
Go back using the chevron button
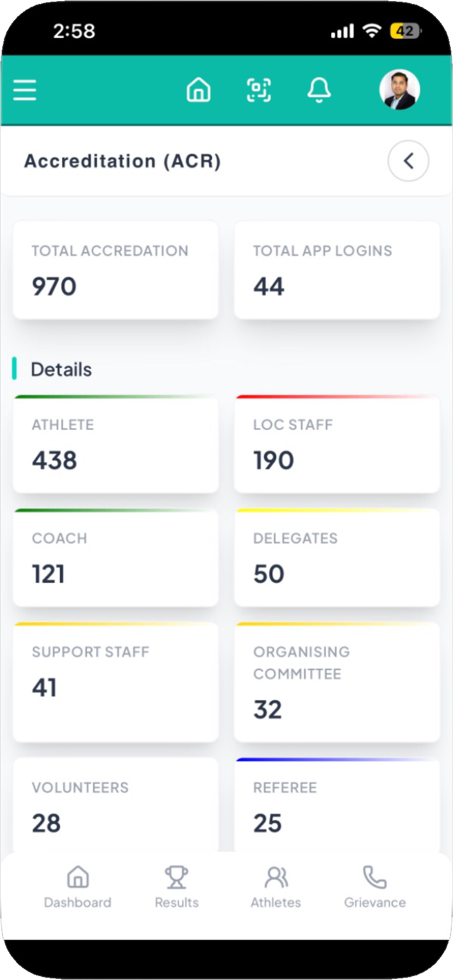pos(408,161)
